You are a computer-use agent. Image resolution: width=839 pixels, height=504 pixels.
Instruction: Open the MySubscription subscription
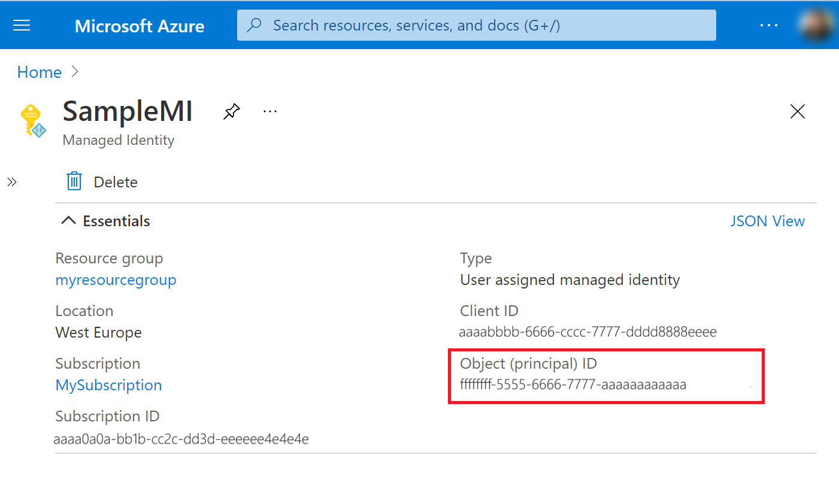pos(108,385)
